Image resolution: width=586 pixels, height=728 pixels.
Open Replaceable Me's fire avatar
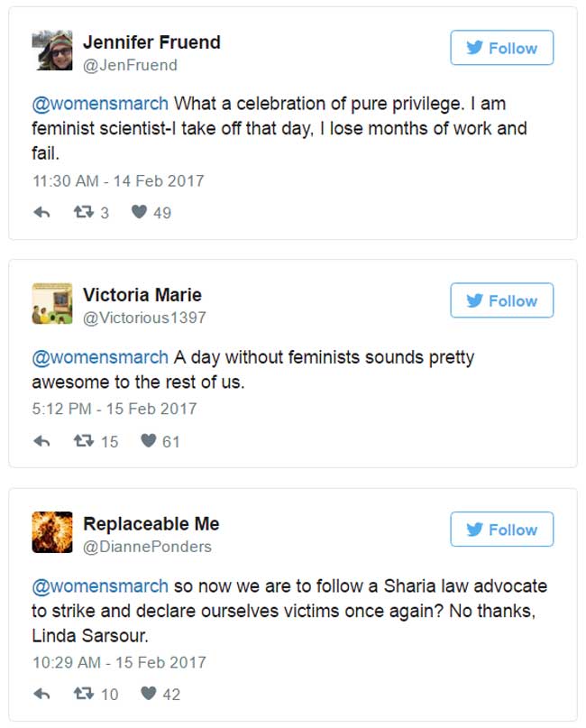[52, 532]
